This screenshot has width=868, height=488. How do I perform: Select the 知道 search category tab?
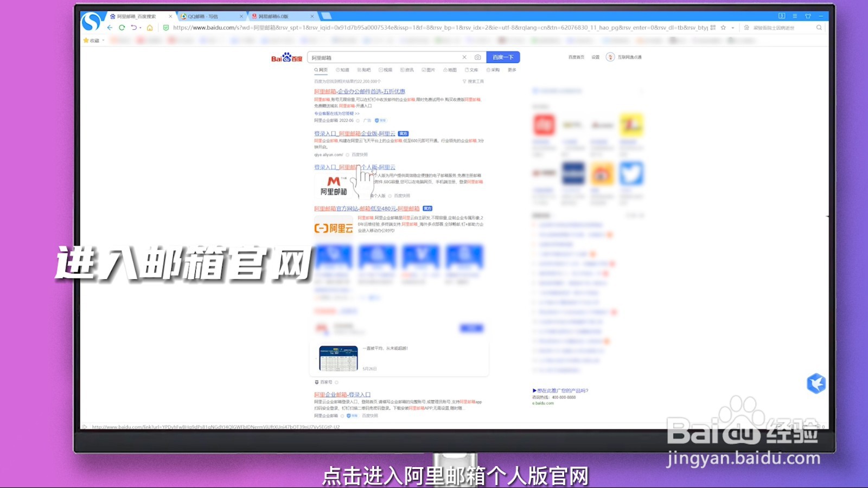pyautogui.click(x=343, y=70)
